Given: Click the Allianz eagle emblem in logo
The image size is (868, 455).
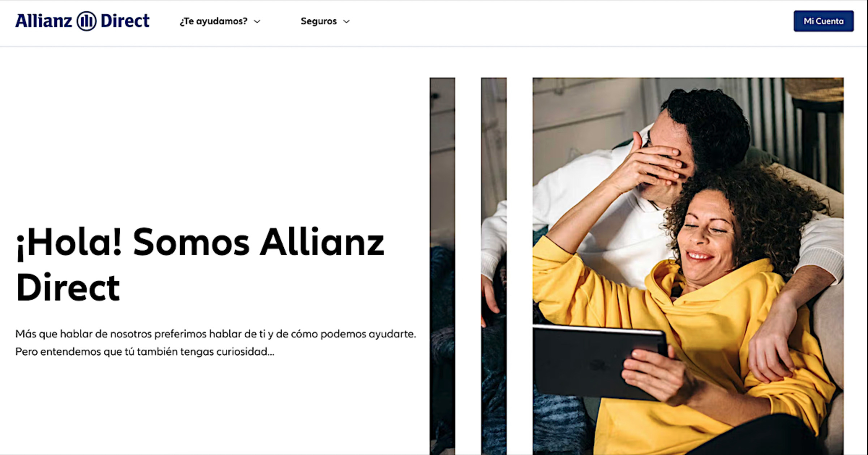Looking at the screenshot, I should [86, 21].
